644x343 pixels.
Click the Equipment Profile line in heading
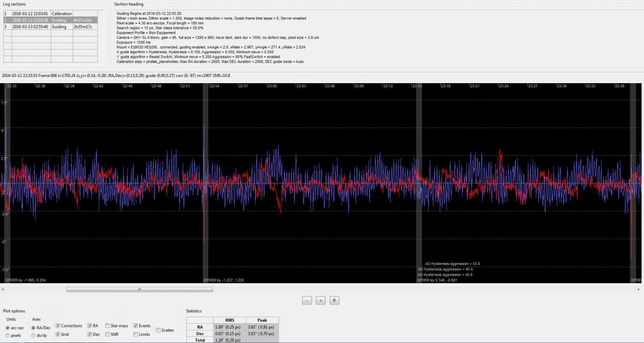tap(146, 33)
